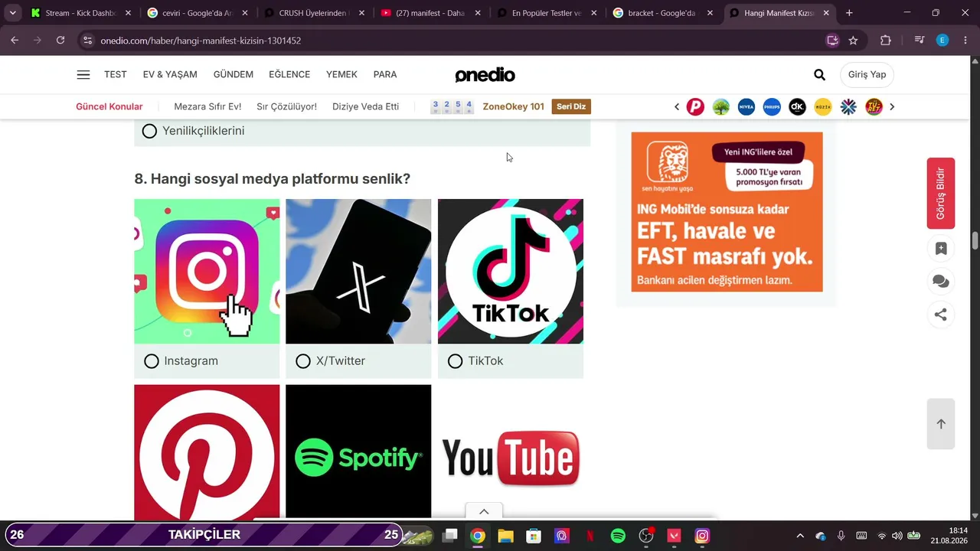
Task: Switch to the Stream - Kick Dashboard tab
Action: 80,13
